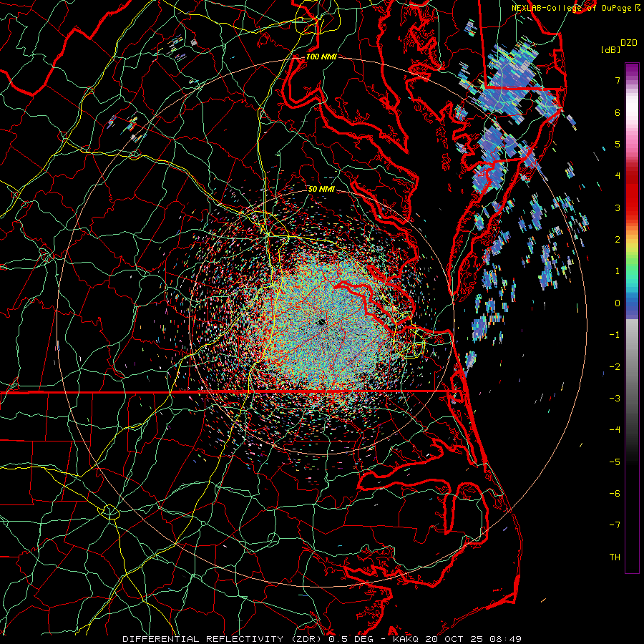
Task: Click the 7 value on the dB scale
Action: [x=618, y=80]
